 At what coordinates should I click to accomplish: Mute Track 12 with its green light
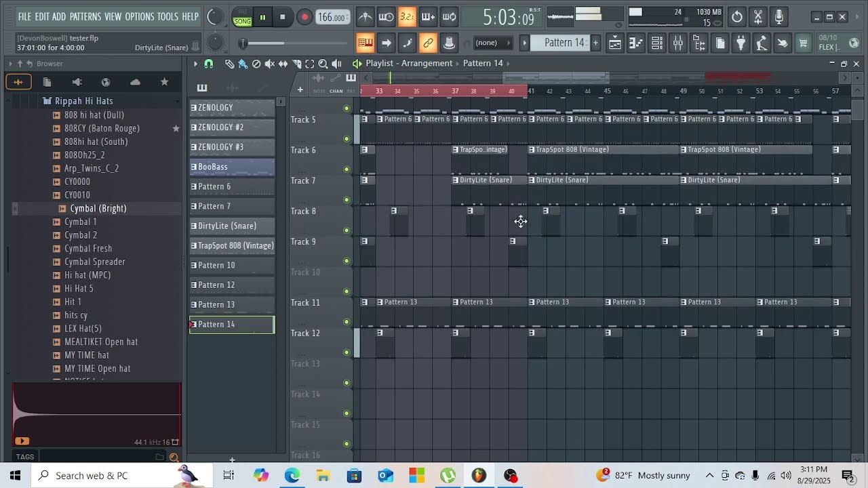[347, 352]
